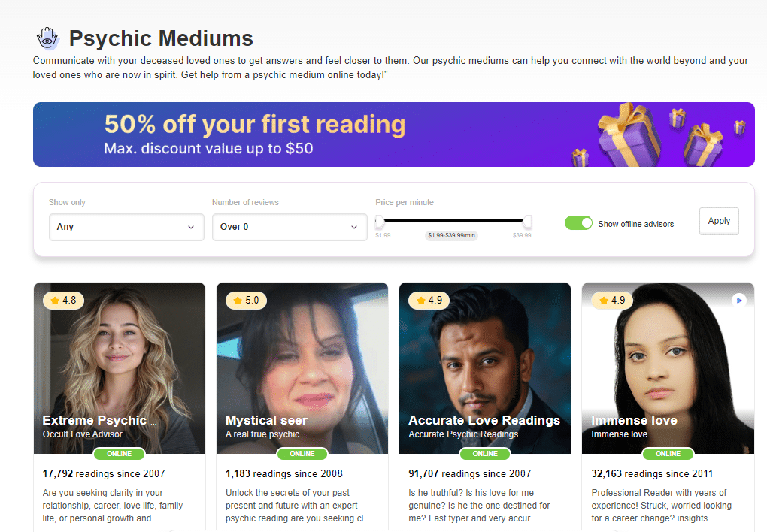This screenshot has height=532, width=767.
Task: Click the 50% off first reading banner
Action: tap(301, 135)
